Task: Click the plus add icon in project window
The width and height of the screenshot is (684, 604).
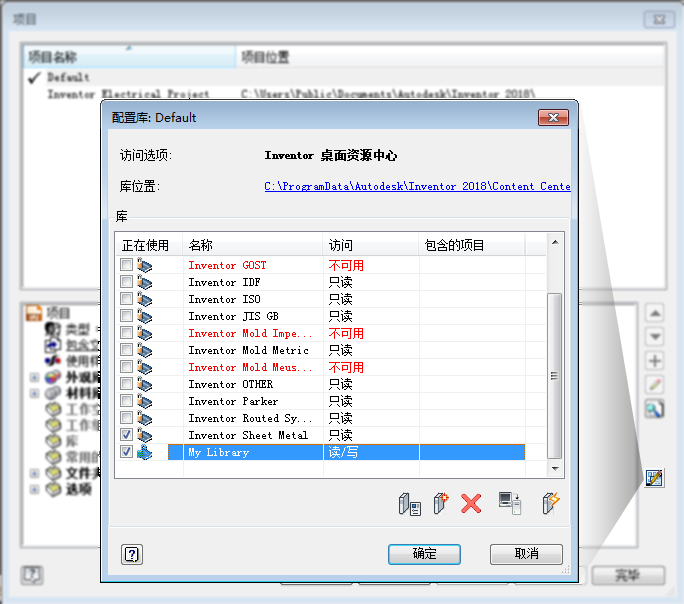Action: click(x=655, y=361)
